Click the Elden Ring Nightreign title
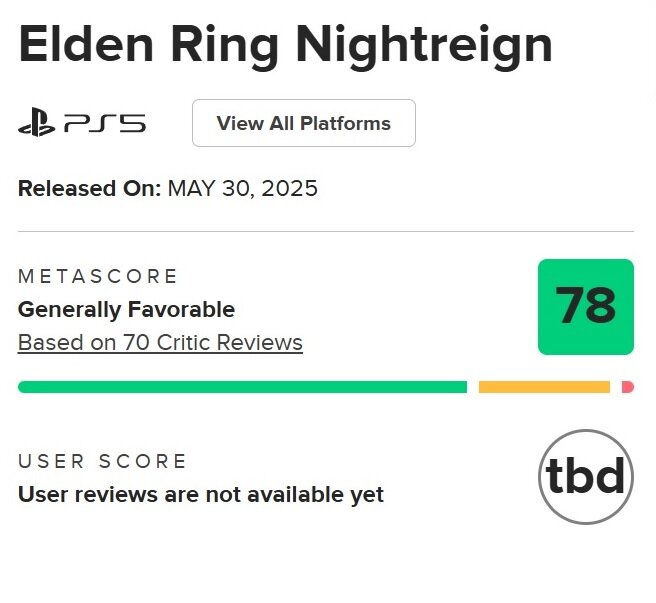The image size is (656, 603). click(285, 45)
